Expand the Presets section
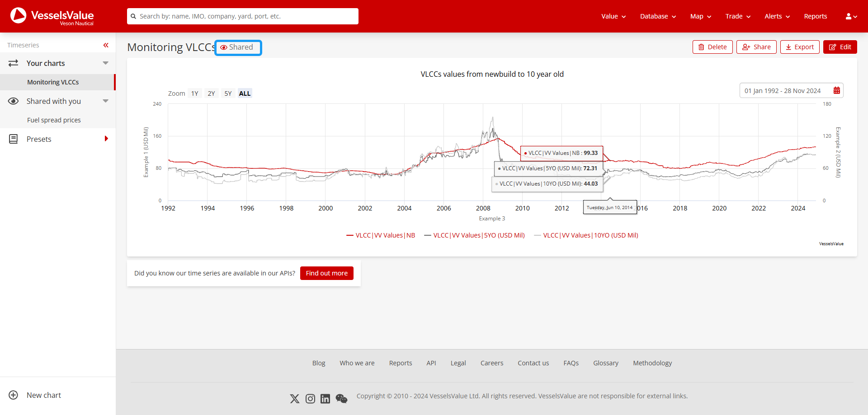 tap(106, 139)
